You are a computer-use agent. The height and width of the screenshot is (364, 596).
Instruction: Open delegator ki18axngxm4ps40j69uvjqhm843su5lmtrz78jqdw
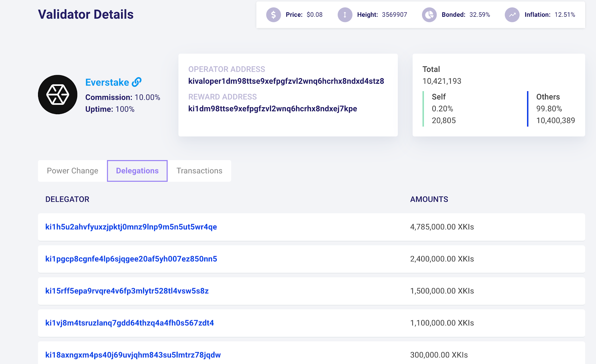pyautogui.click(x=133, y=355)
